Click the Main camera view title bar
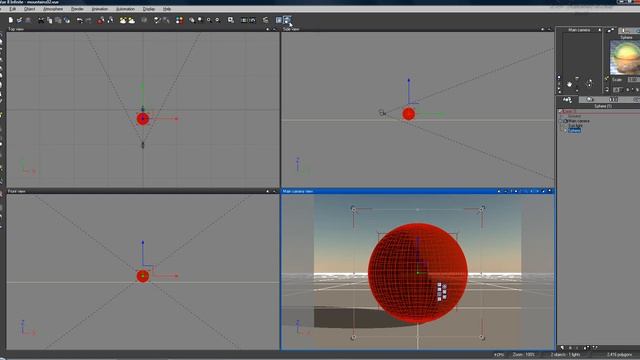 (x=418, y=191)
